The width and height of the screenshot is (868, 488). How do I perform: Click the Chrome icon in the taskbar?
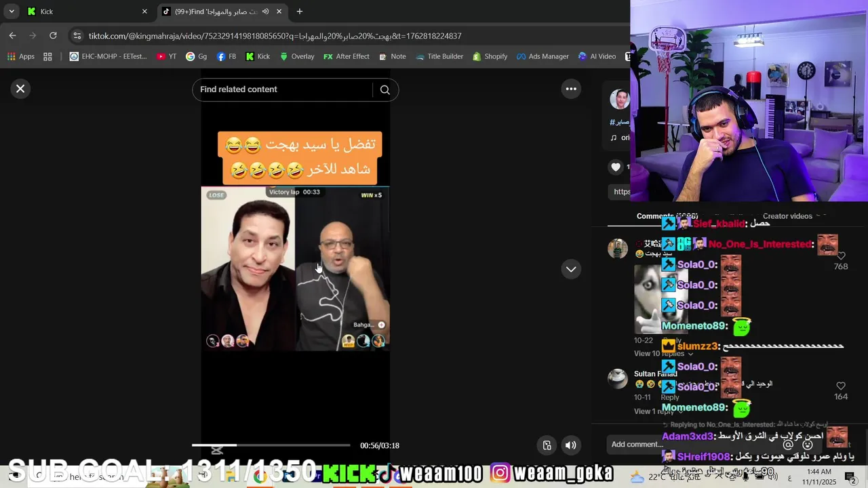[x=260, y=476]
